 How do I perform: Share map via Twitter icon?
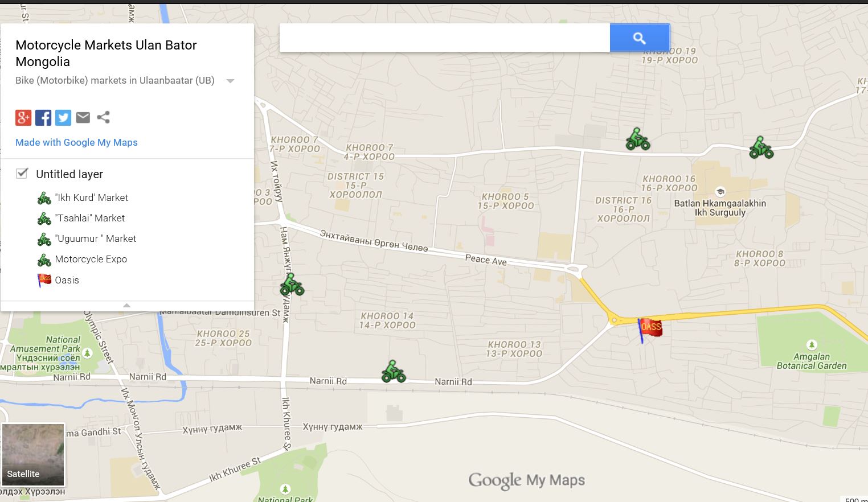tap(63, 118)
